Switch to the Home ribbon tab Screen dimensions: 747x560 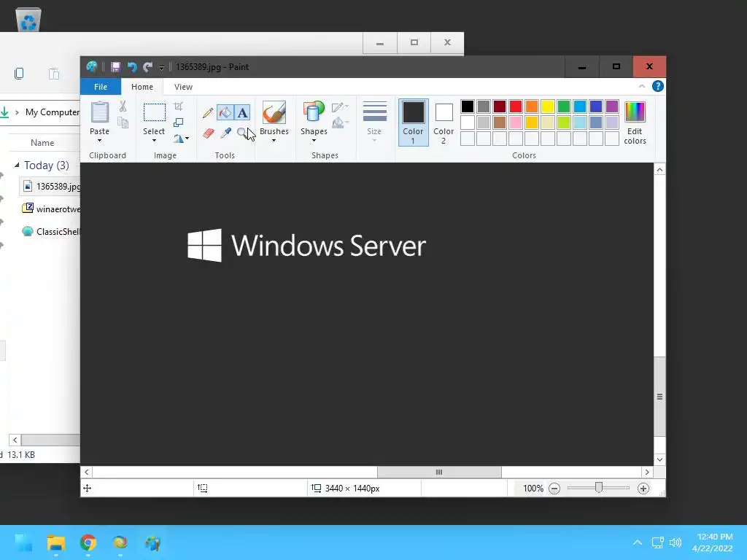point(142,87)
